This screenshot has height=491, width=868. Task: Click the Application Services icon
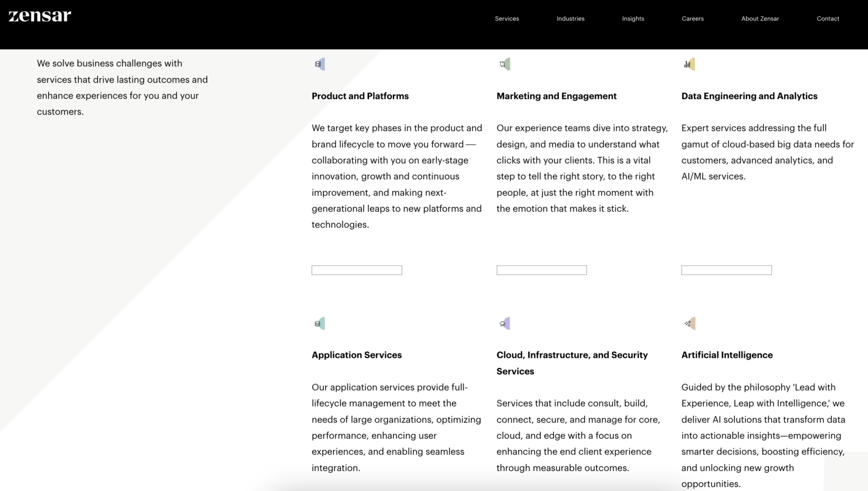(319, 323)
